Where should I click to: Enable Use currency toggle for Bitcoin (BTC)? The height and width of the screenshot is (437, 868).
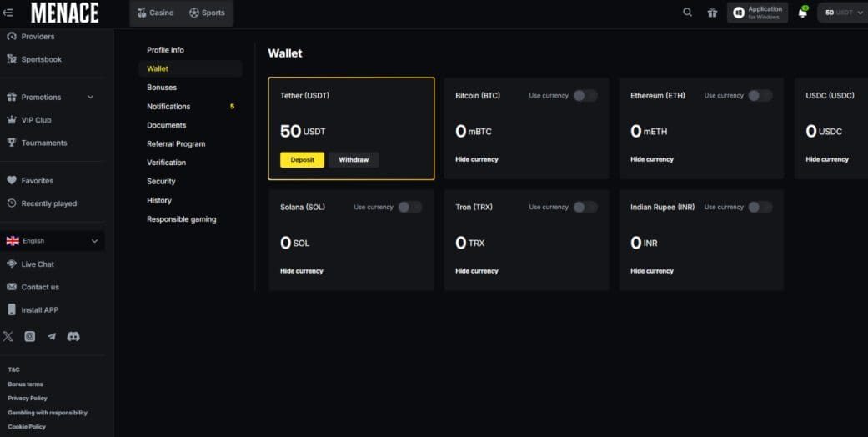[x=585, y=96]
